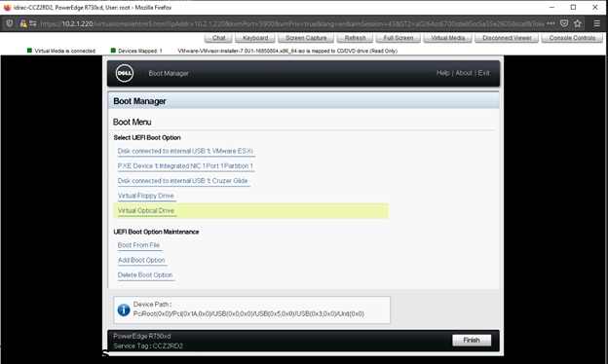Image resolution: width=608 pixels, height=364 pixels.
Task: Boot from internal USB VMware ESXi disk
Action: [185, 151]
